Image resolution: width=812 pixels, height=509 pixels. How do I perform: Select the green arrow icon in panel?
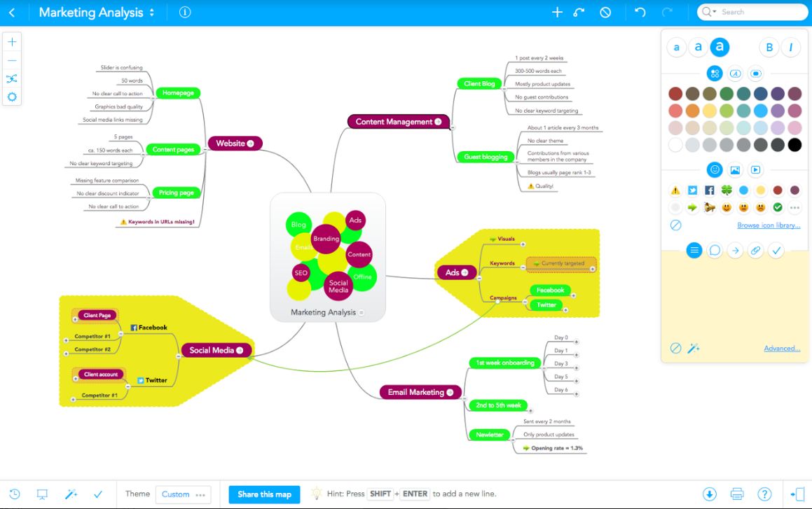(x=692, y=207)
